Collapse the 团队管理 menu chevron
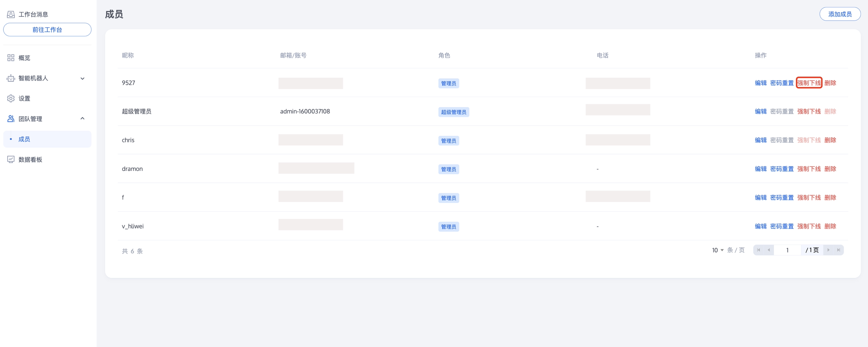Screen dimensions: 868x347 click(82, 119)
